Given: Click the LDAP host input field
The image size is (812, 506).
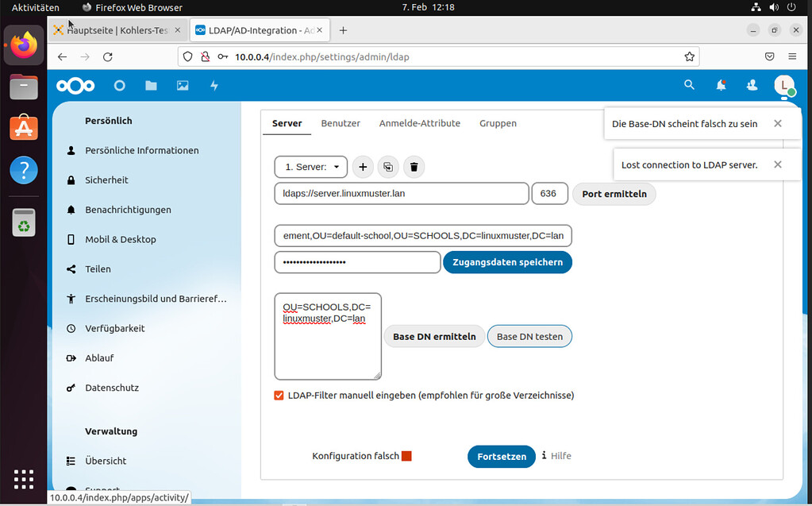Looking at the screenshot, I should coord(401,194).
